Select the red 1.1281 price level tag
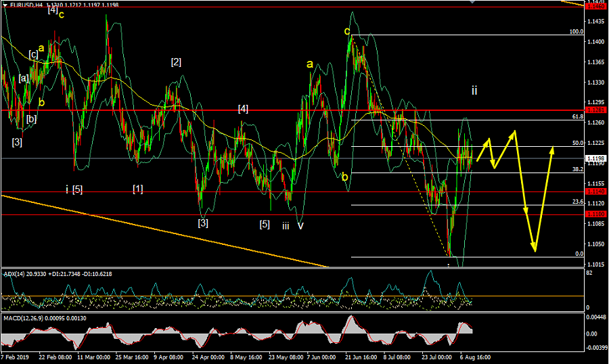The width and height of the screenshot is (609, 364). tap(595, 110)
